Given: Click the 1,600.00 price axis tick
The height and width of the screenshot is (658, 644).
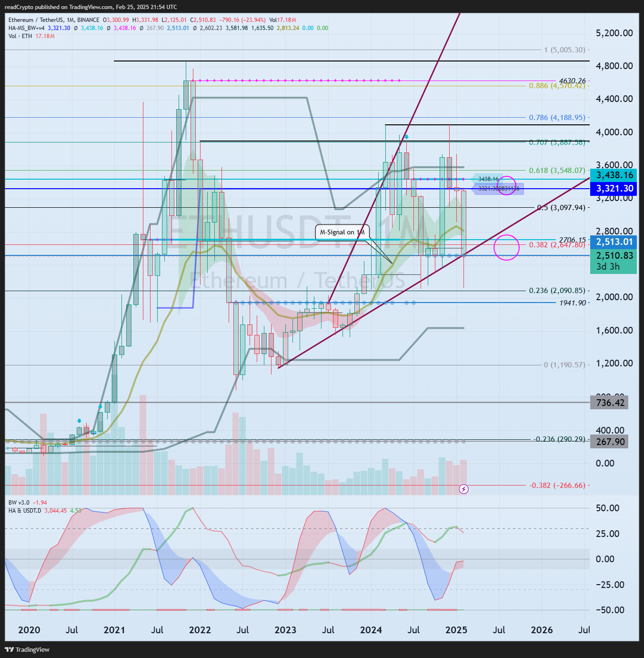Looking at the screenshot, I should (614, 330).
